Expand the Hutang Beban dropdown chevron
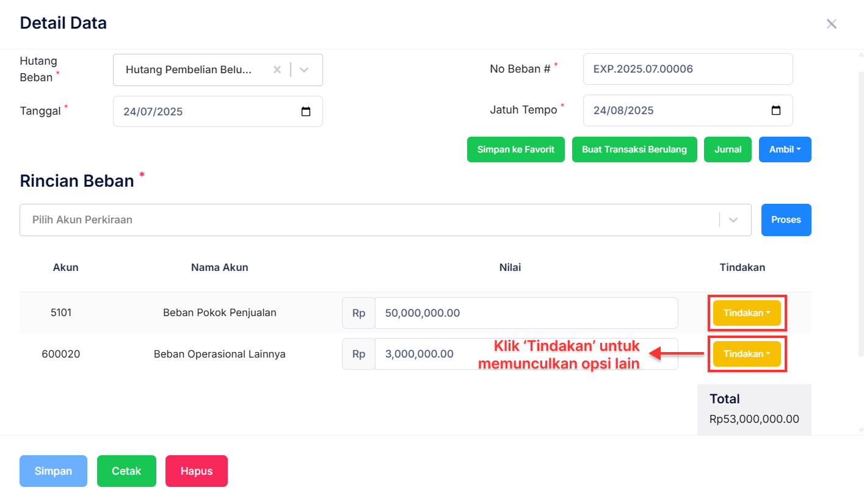This screenshot has height=504, width=864. pos(303,70)
